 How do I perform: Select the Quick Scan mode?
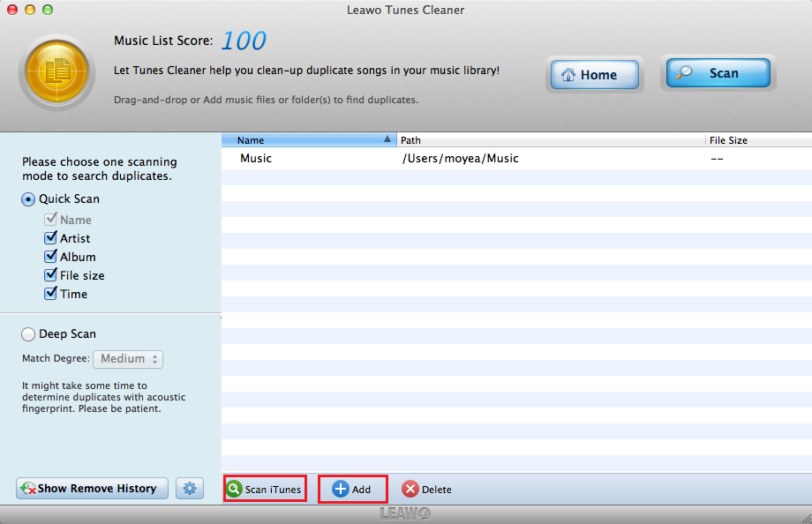click(x=28, y=199)
